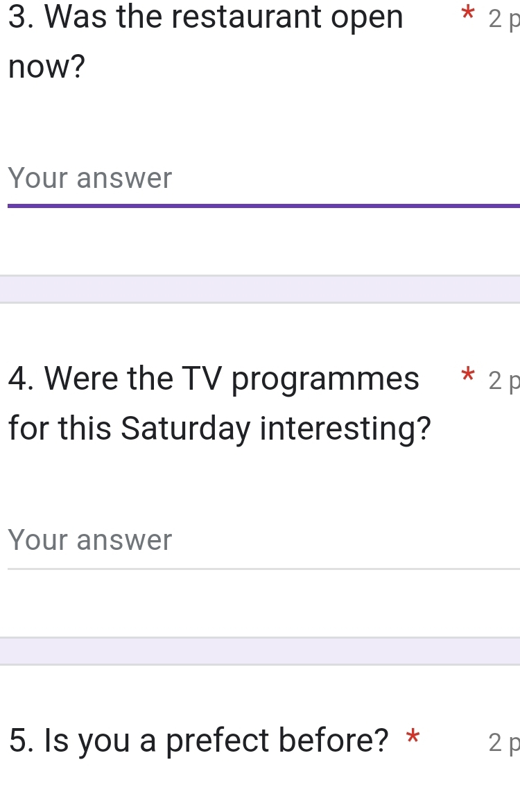This screenshot has width=520, height=812.
Task: Click the "Were the TV programmes" heading
Action: pyautogui.click(x=214, y=379)
